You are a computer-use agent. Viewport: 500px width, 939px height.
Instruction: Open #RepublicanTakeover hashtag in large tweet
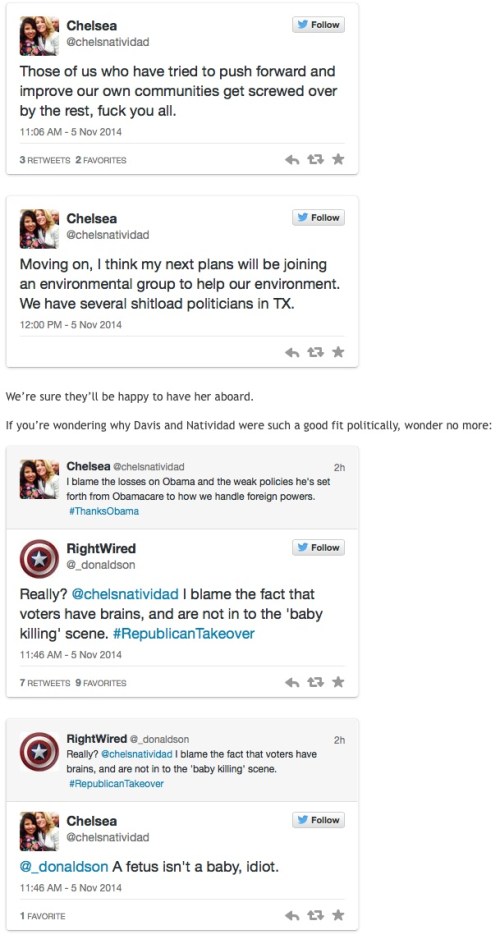click(183, 634)
